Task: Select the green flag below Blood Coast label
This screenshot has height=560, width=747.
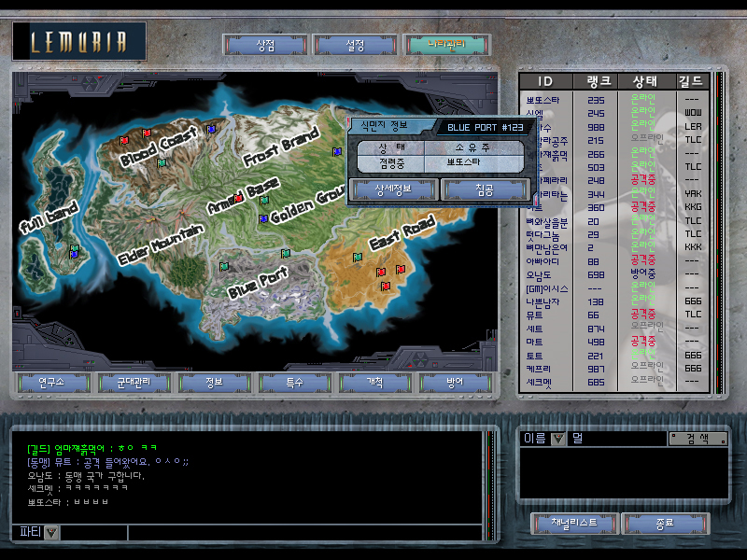Action: click(162, 162)
